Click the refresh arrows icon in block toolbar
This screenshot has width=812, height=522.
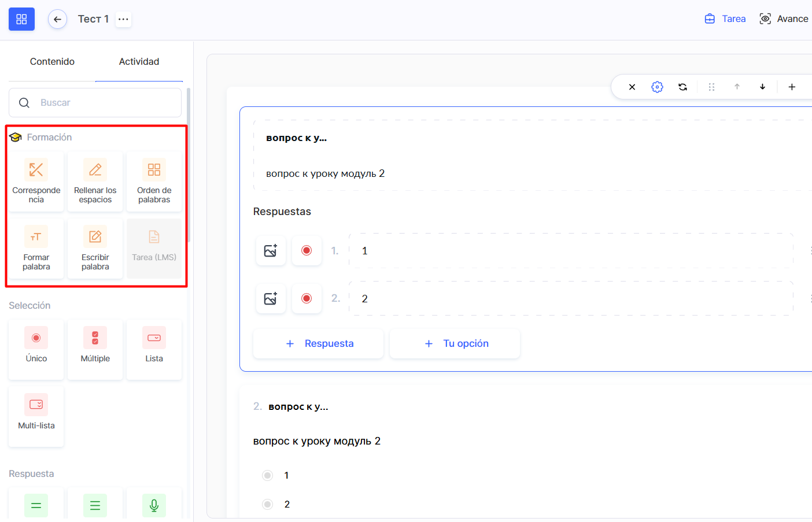(682, 87)
